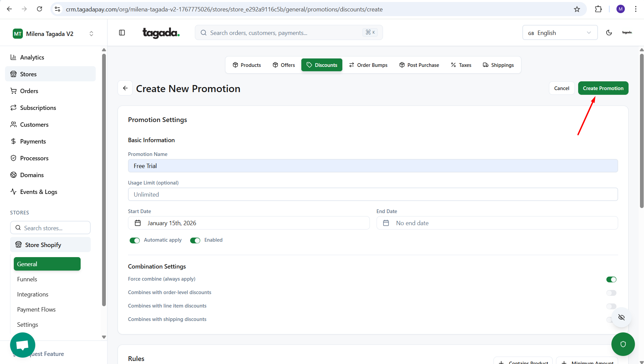Turn off the Enabled toggle
The height and width of the screenshot is (364, 644).
[195, 240]
